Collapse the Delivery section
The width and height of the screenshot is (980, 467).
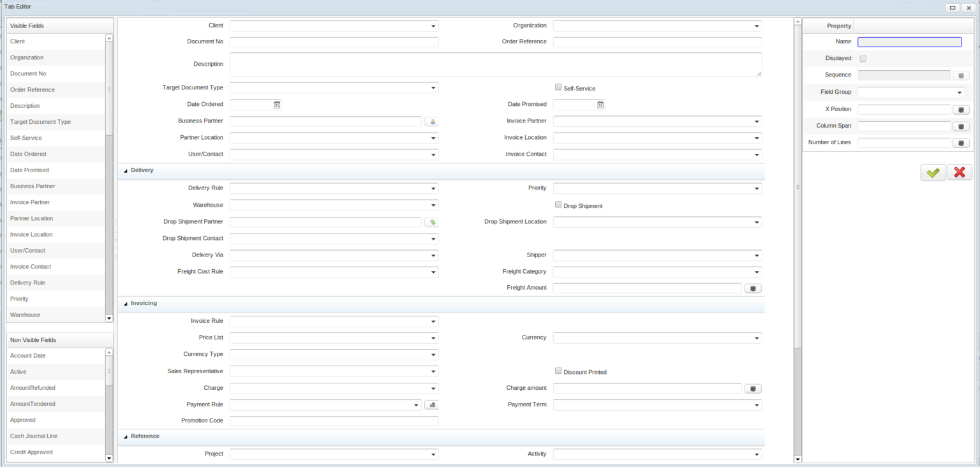click(126, 171)
